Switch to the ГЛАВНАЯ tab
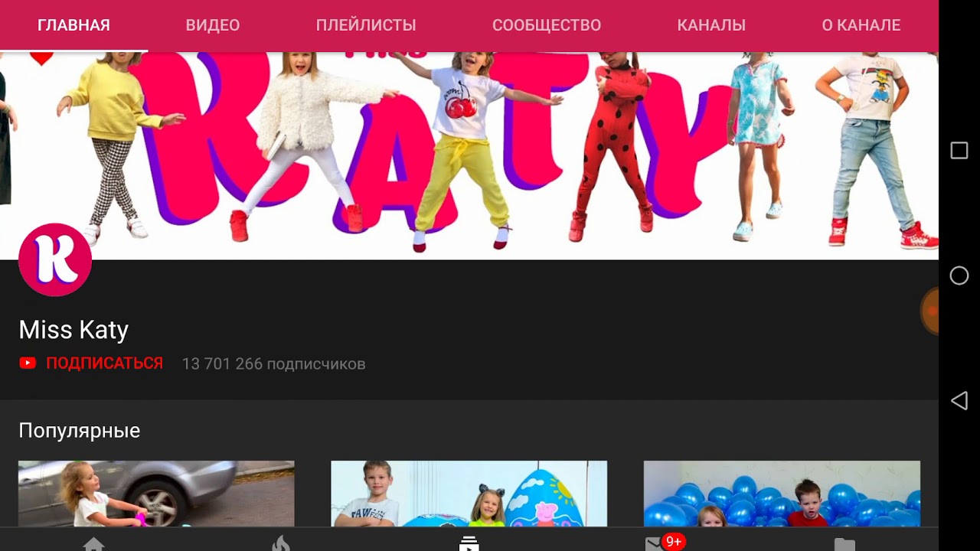980x551 pixels. point(73,25)
